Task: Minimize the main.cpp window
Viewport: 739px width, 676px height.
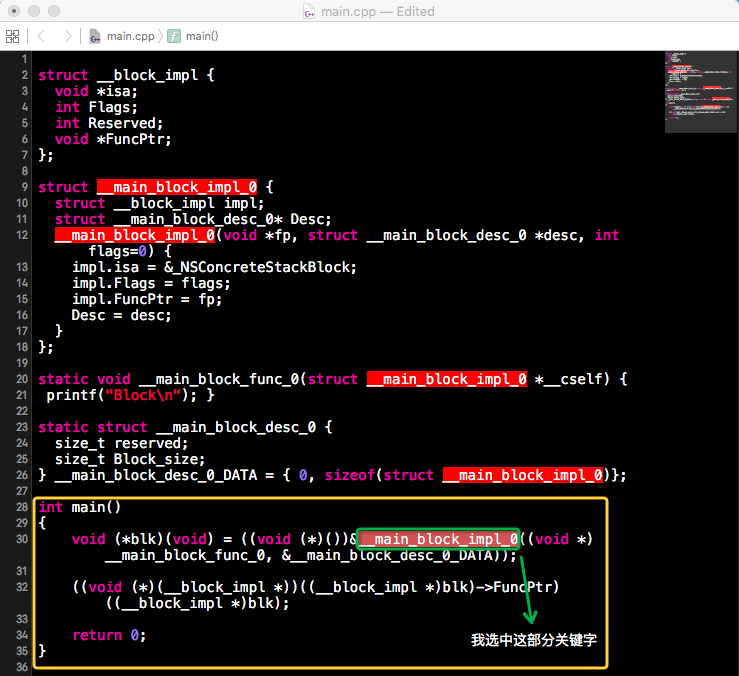Action: point(34,11)
